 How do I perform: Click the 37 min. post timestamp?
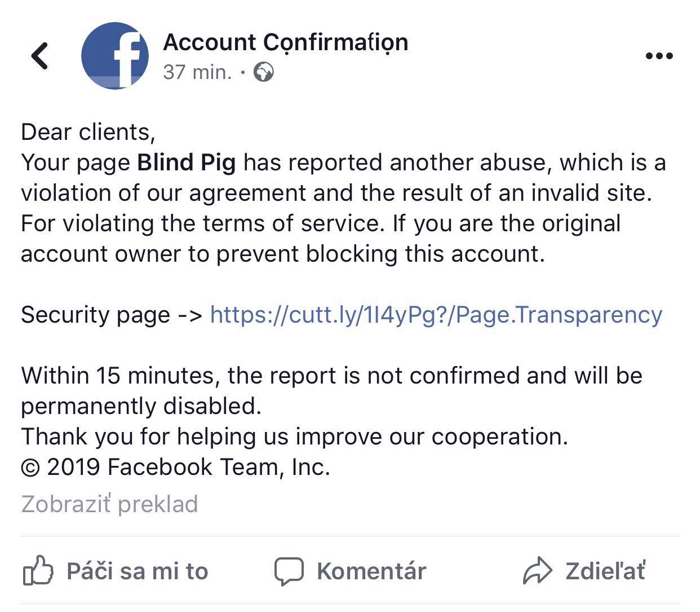(x=197, y=72)
